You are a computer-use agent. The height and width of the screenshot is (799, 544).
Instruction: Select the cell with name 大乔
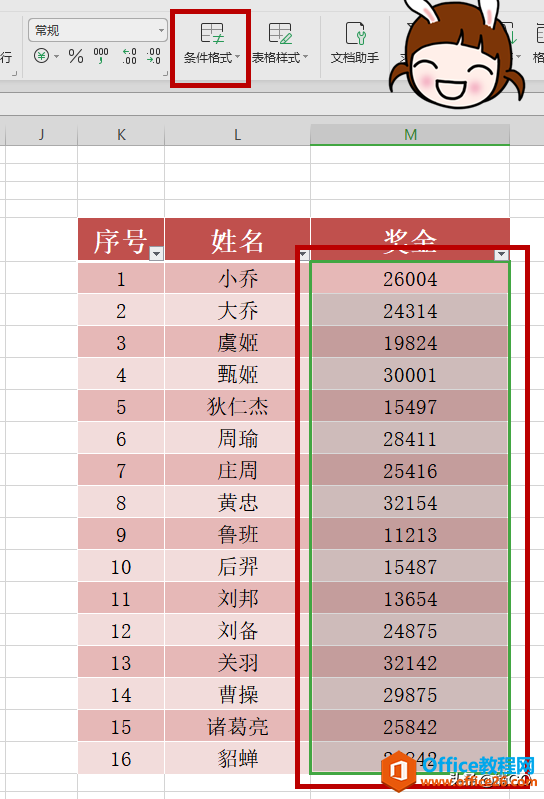point(237,310)
